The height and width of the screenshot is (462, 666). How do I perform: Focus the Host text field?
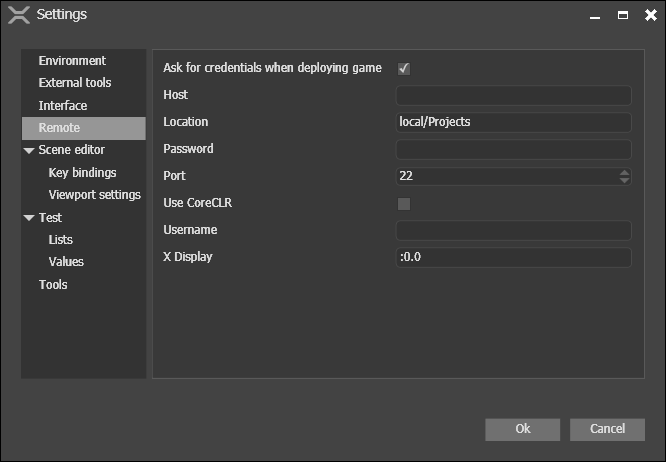click(x=513, y=95)
